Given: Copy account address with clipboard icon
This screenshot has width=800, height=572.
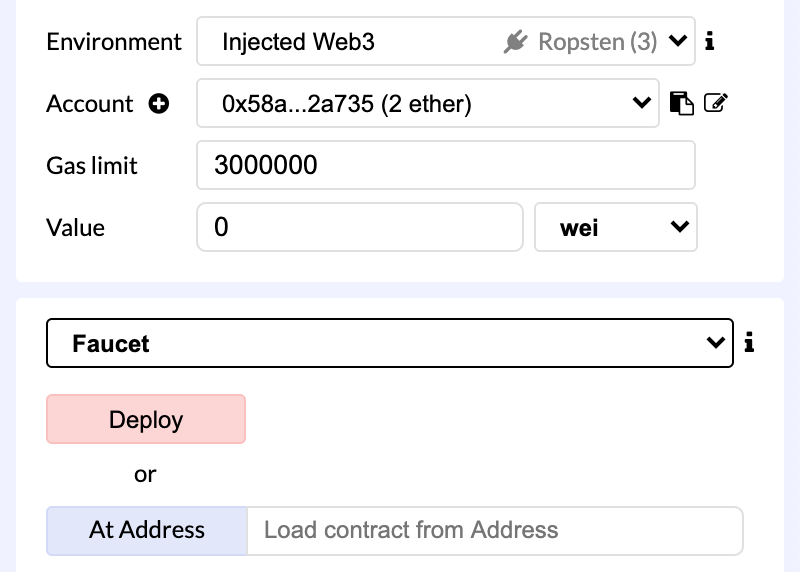Looking at the screenshot, I should pyautogui.click(x=681, y=103).
